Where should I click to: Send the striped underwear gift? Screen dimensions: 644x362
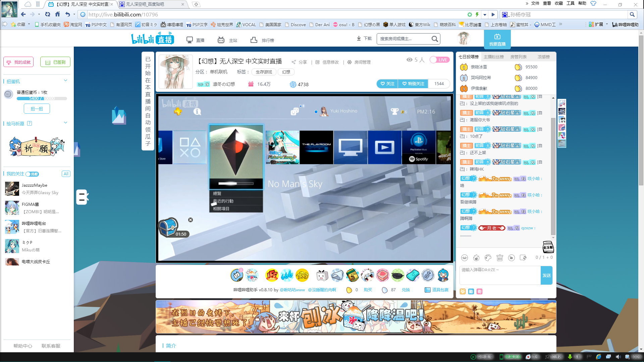(x=337, y=276)
